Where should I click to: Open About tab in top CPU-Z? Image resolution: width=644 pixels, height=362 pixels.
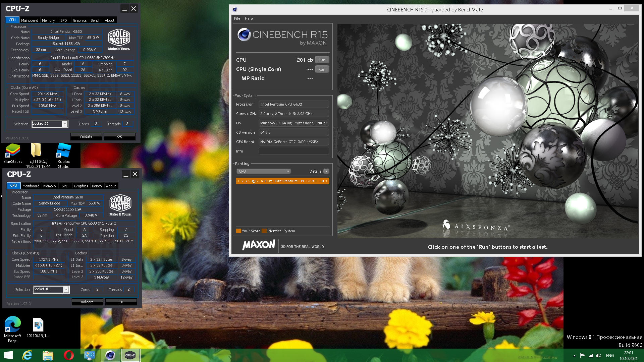tap(110, 20)
